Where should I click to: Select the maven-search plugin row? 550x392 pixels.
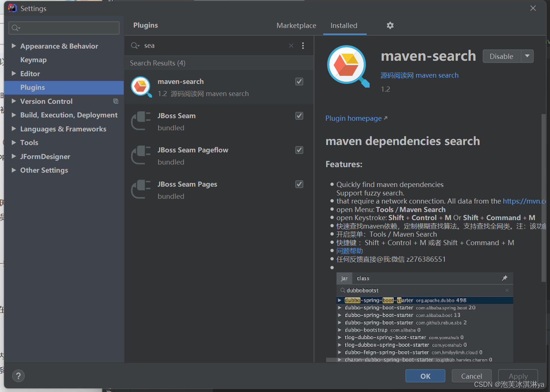pyautogui.click(x=219, y=87)
